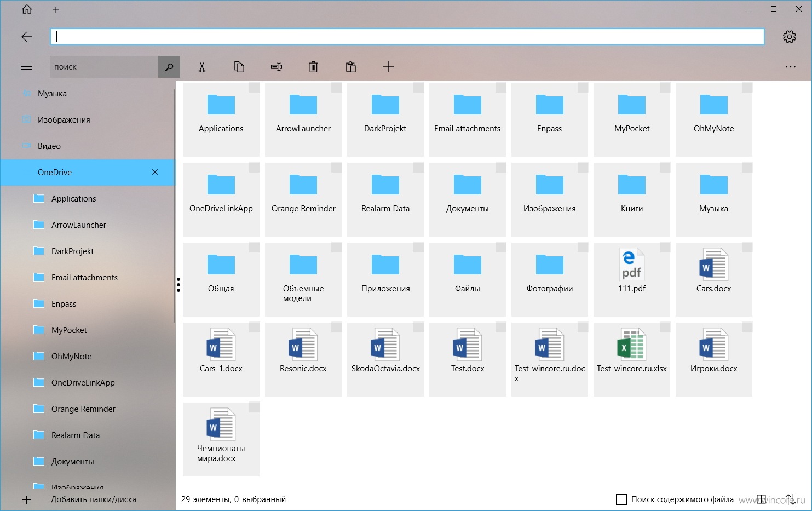This screenshot has width=812, height=511.
Task: Select Видео in the sidebar
Action: (x=88, y=146)
